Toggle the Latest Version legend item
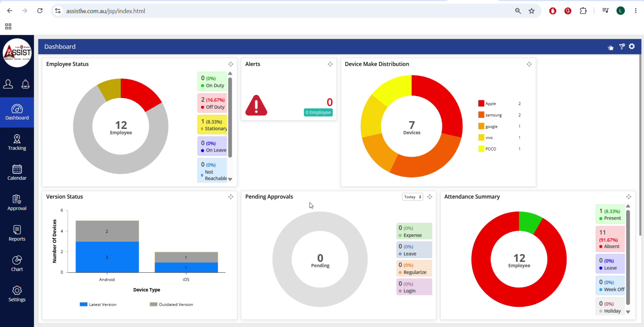Image resolution: width=644 pixels, height=327 pixels. click(98, 304)
